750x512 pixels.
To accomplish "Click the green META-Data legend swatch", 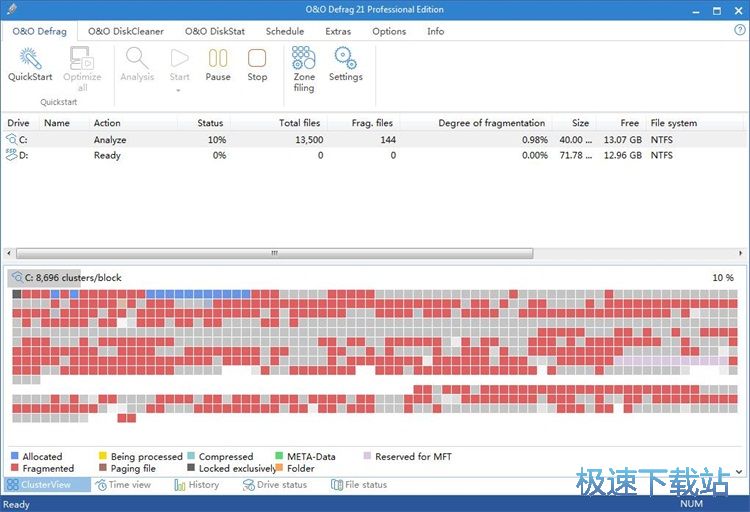I will click(x=279, y=456).
